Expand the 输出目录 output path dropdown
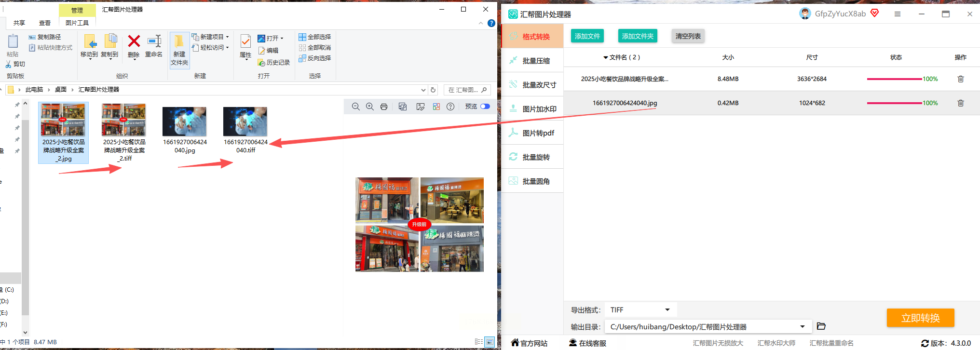 click(x=803, y=327)
